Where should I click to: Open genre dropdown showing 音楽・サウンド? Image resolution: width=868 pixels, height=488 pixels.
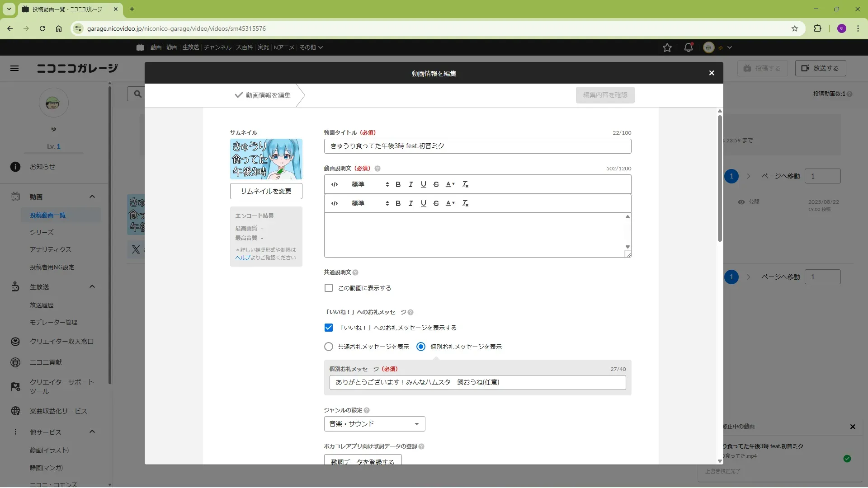coord(374,424)
